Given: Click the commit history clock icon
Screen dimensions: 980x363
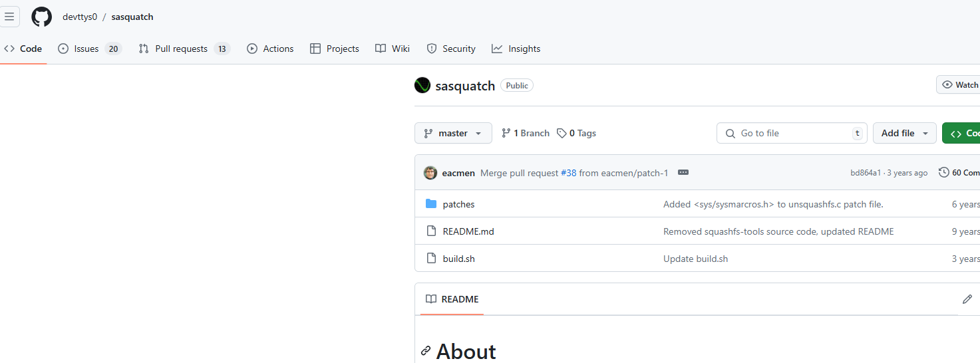Looking at the screenshot, I should click(943, 173).
